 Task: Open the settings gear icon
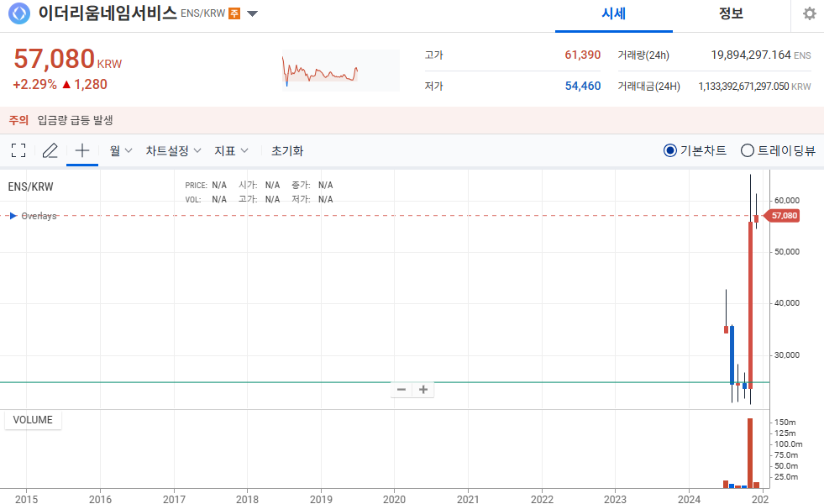coord(809,13)
